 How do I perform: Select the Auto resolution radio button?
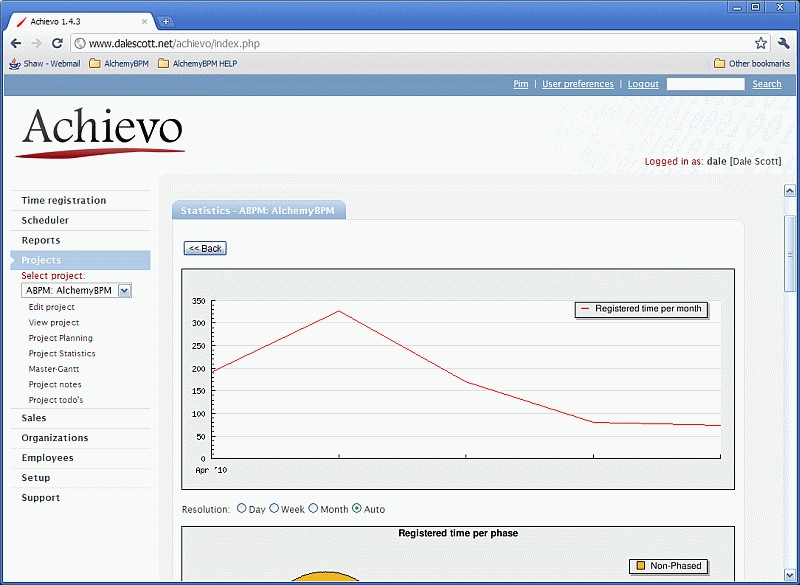(357, 508)
